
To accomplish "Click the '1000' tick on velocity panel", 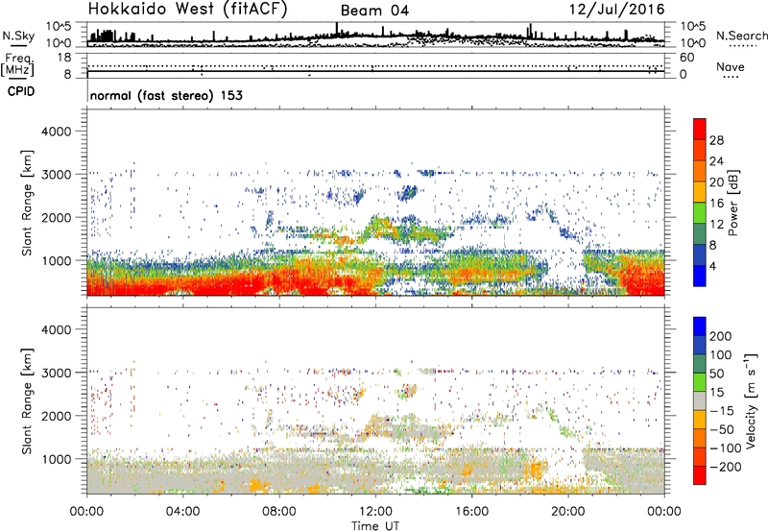I will (x=56, y=459).
